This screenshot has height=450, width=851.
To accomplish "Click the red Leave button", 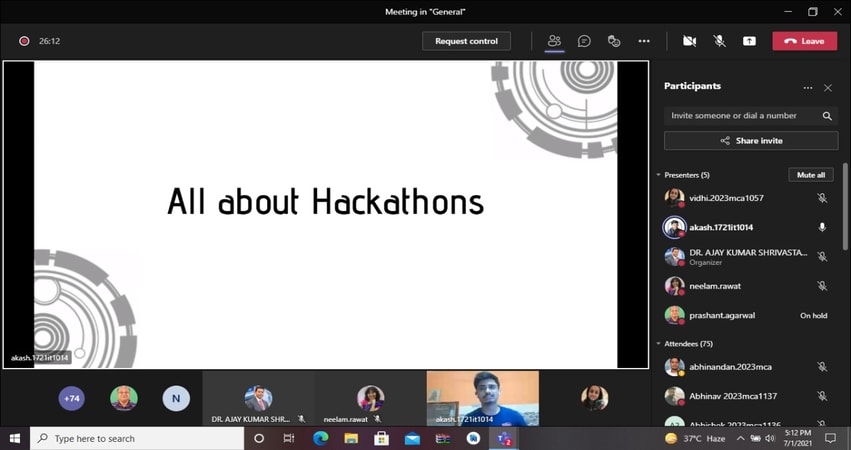I will coord(804,41).
